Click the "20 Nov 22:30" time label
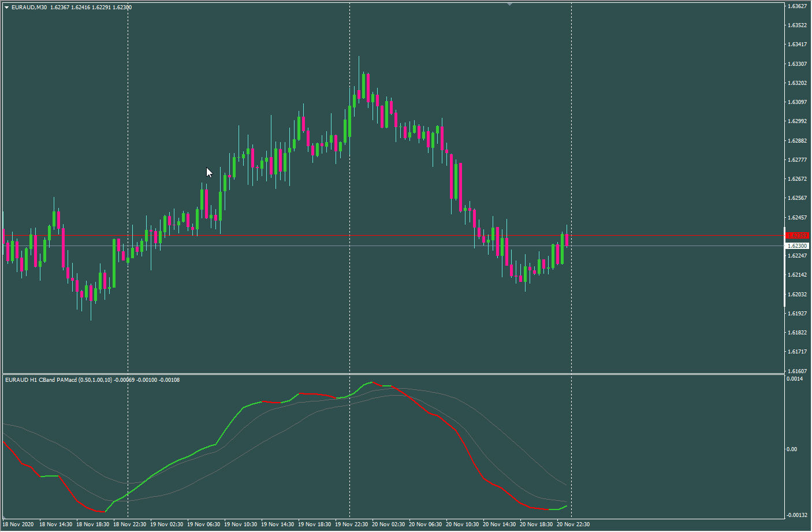812x532 pixels. (x=573, y=524)
